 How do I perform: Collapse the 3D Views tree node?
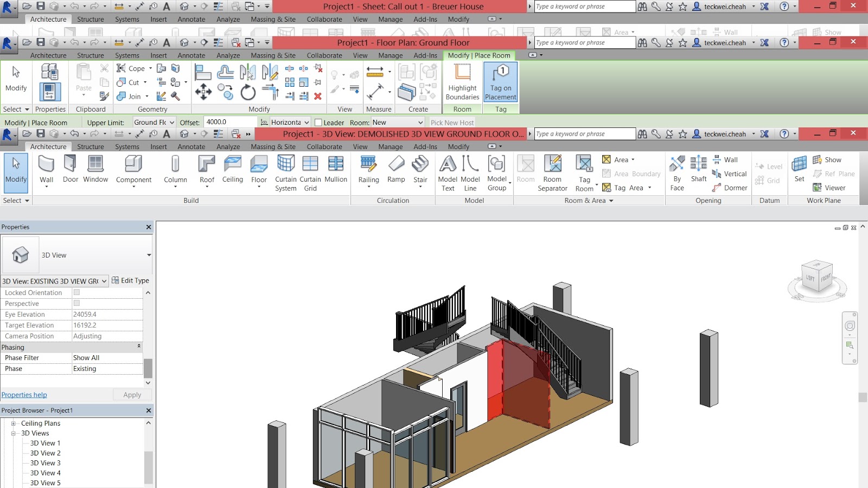tap(14, 433)
